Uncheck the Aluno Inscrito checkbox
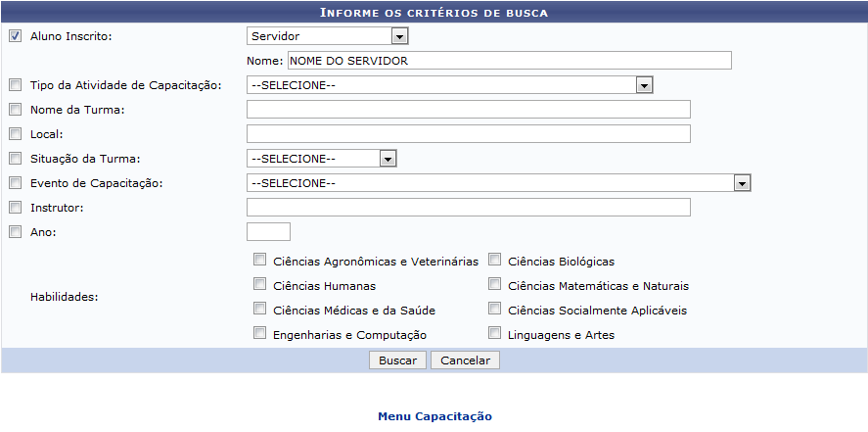The width and height of the screenshot is (868, 432). coord(16,36)
